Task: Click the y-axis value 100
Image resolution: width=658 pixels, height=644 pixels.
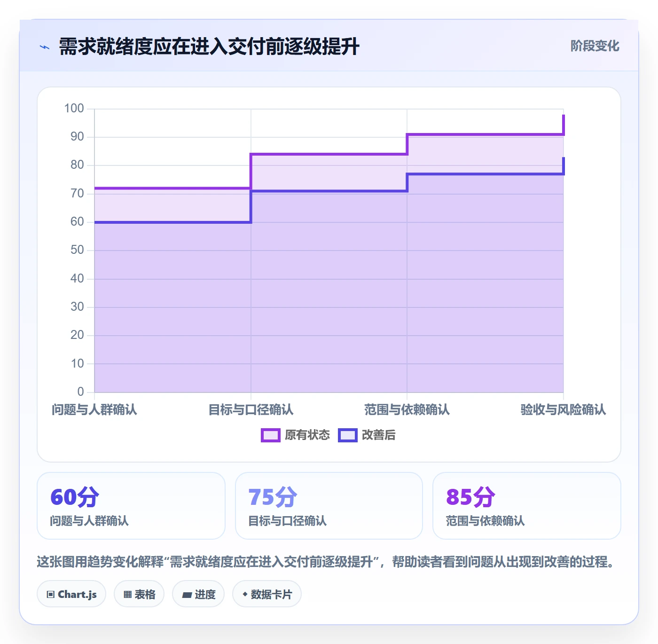Action: tap(74, 109)
